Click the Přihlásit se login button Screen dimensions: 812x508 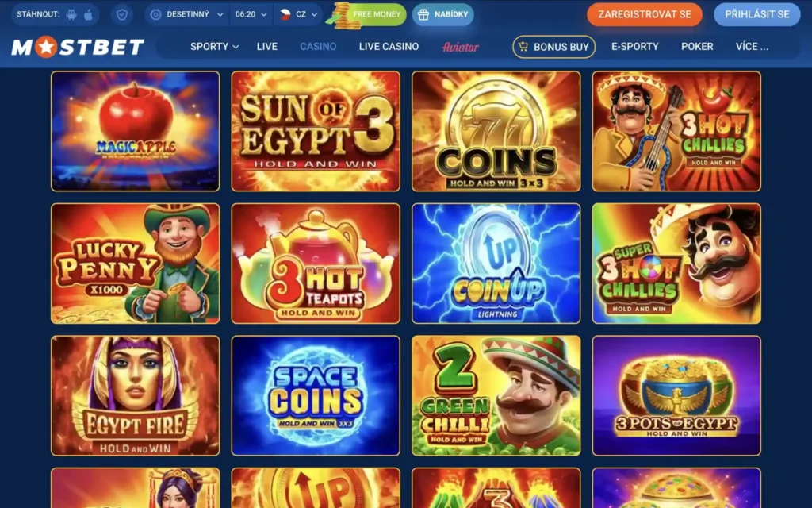point(756,14)
